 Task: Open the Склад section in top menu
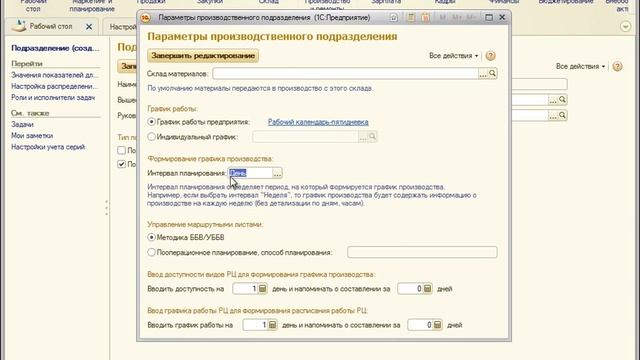(269, 2)
